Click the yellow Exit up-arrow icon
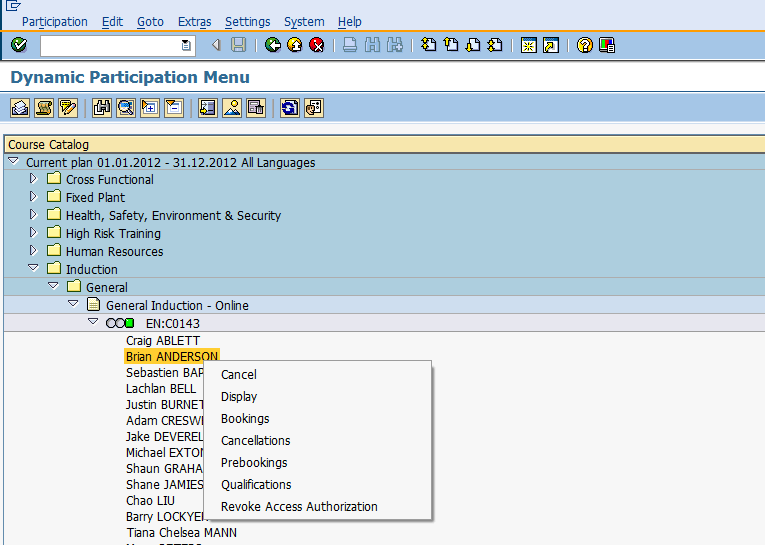This screenshot has width=765, height=545. point(295,45)
